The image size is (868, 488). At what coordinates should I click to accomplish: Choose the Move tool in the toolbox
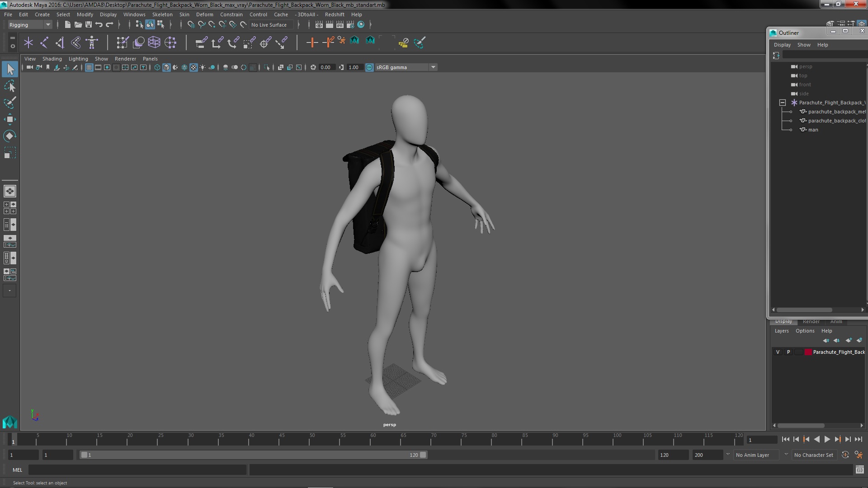(10, 119)
